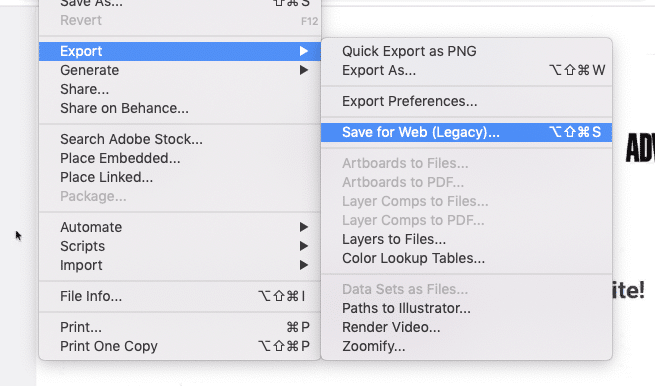
Task: Choose Save for Web (Legacy) option
Action: pos(466,132)
